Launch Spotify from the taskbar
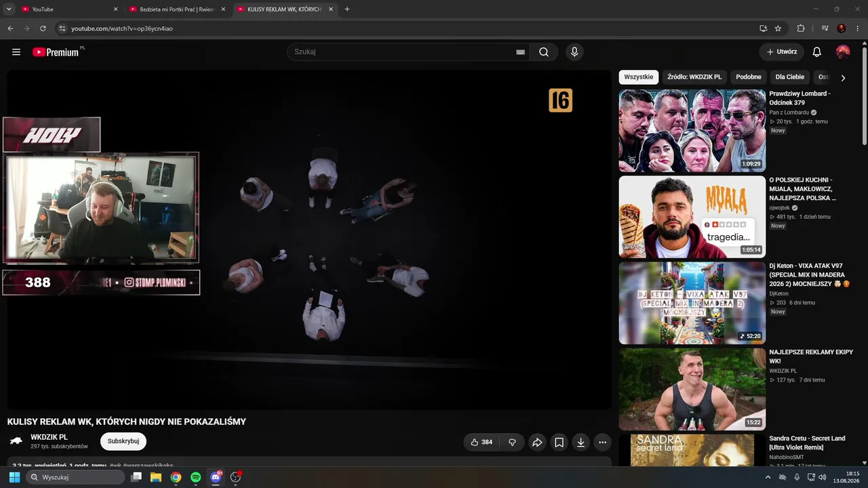Image resolution: width=868 pixels, height=488 pixels. (x=195, y=477)
